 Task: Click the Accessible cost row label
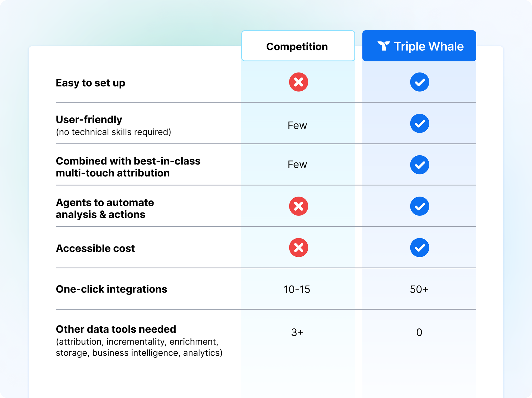95,248
